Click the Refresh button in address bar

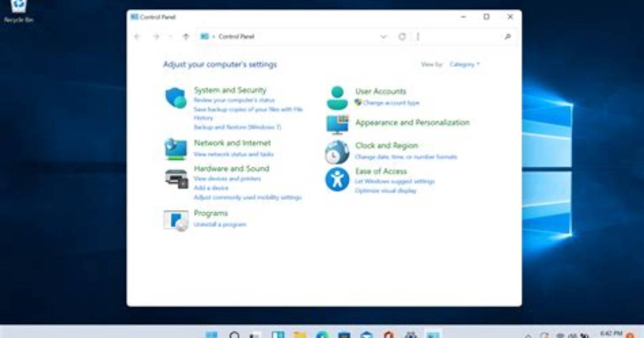click(402, 37)
